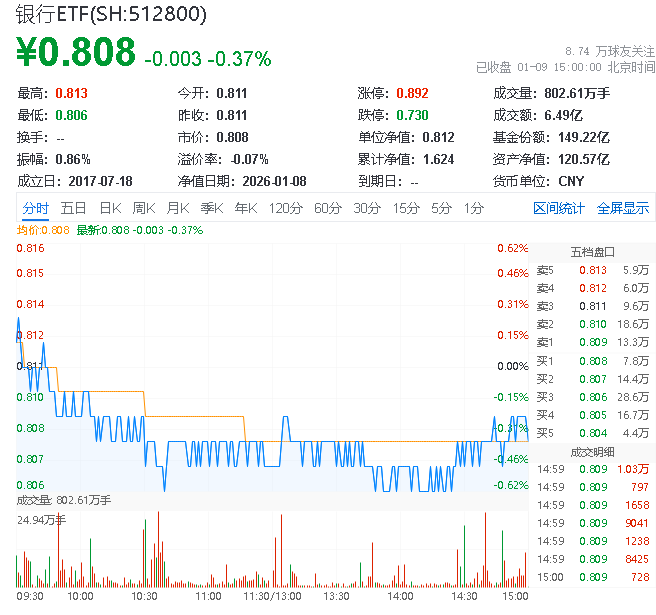Viewport: 656px width, 615px height.
Task: Show the 月K monthly chart
Action: tap(178, 208)
